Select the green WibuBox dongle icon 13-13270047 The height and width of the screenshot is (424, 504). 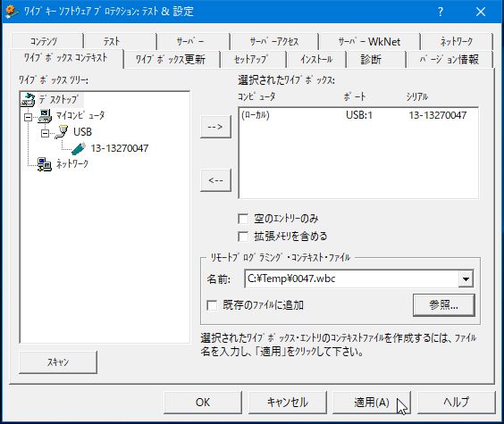tap(78, 148)
